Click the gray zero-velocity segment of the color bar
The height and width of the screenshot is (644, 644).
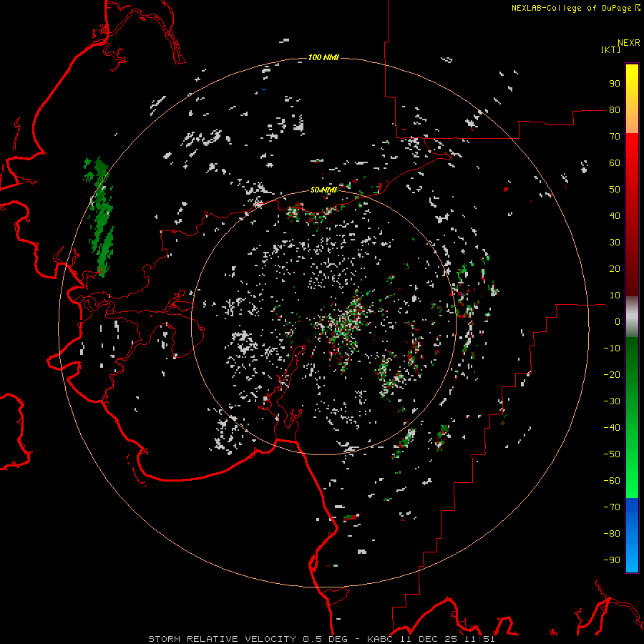(632, 317)
